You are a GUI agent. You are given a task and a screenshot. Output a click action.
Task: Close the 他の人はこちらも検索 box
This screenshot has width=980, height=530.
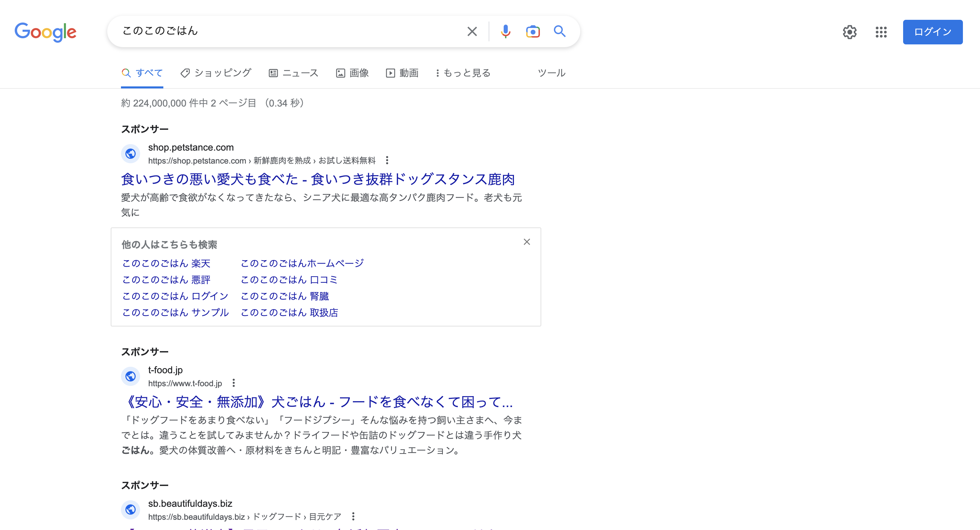click(527, 242)
